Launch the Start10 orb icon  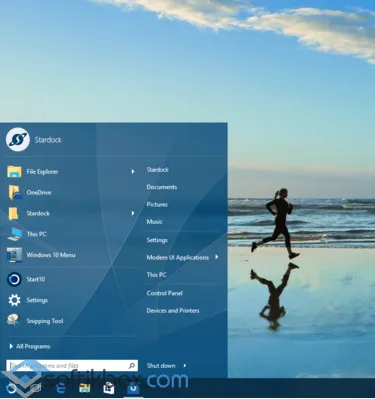14,279
